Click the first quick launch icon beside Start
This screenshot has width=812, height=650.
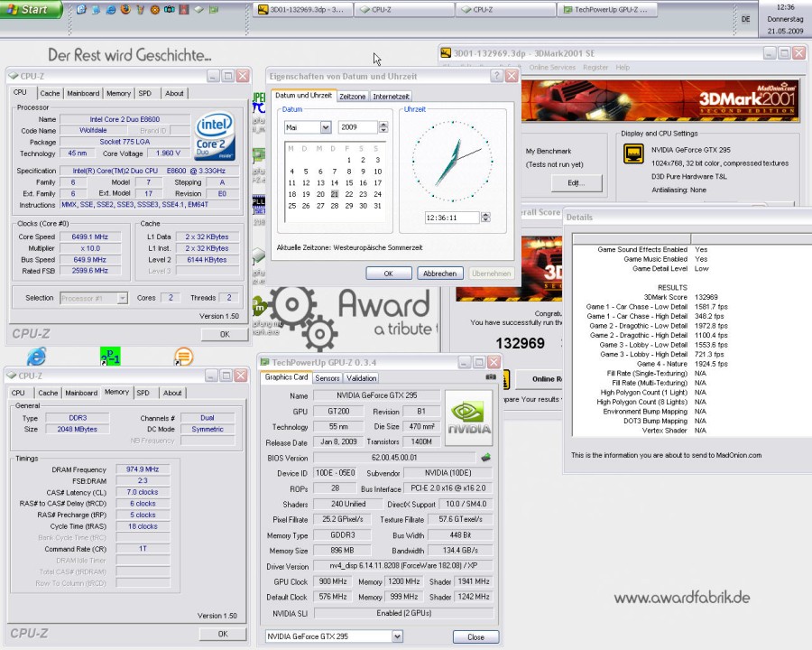coord(81,9)
